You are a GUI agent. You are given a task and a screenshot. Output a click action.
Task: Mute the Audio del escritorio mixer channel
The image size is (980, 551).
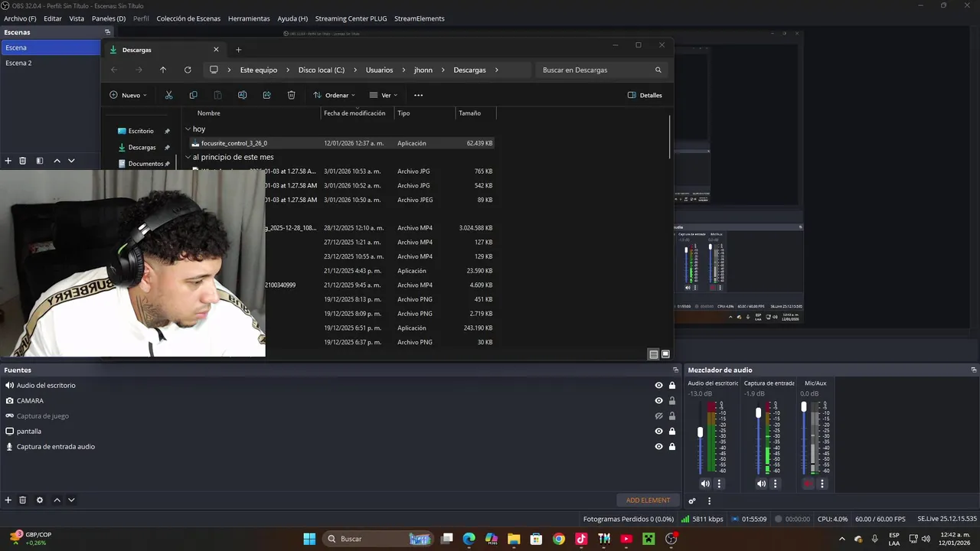click(x=705, y=484)
